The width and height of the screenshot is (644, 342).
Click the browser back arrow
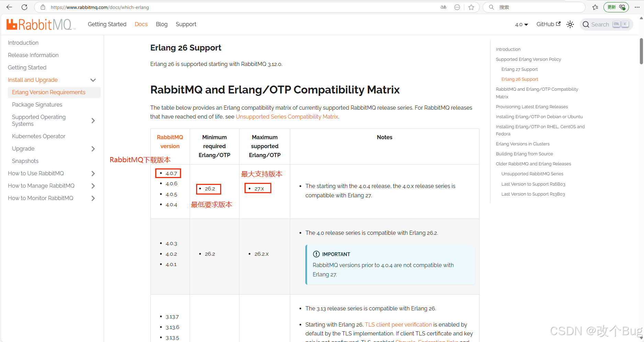coord(9,7)
